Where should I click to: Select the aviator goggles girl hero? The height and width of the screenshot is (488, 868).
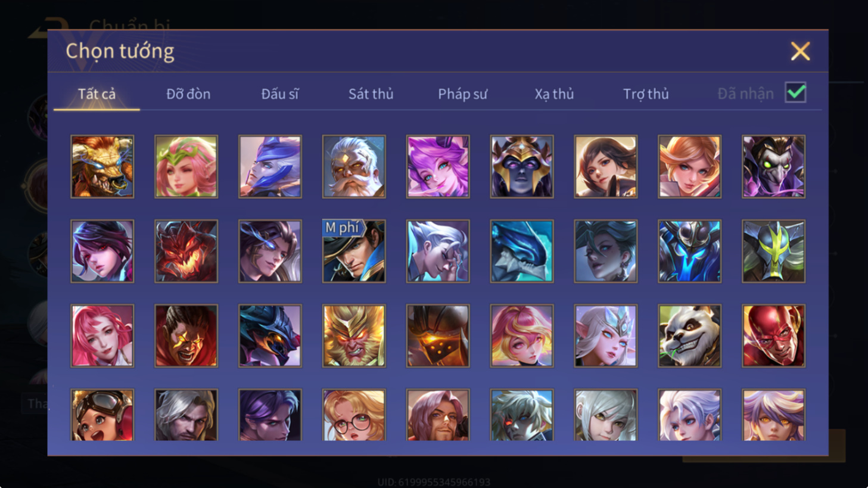click(102, 415)
